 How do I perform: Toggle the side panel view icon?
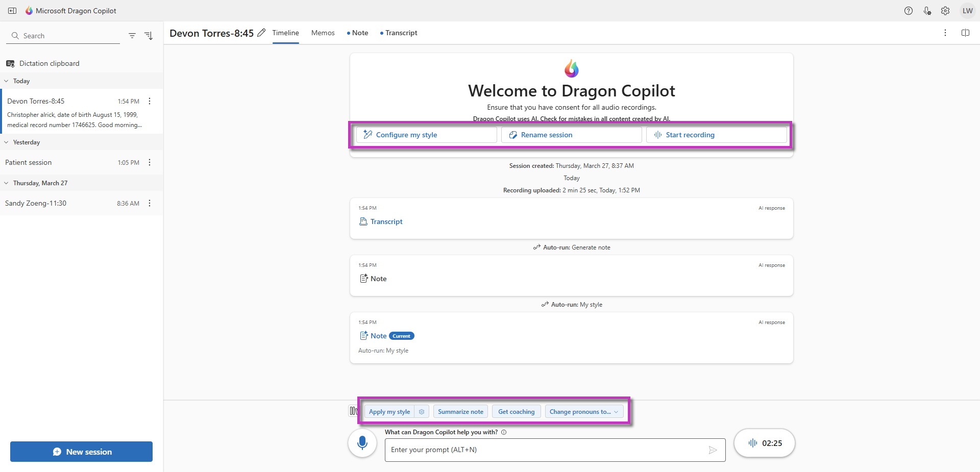[965, 33]
